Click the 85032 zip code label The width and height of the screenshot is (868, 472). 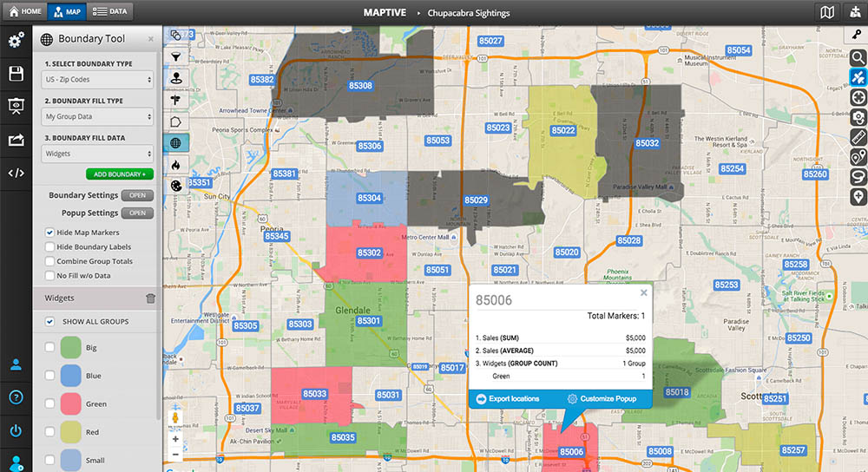coord(648,143)
